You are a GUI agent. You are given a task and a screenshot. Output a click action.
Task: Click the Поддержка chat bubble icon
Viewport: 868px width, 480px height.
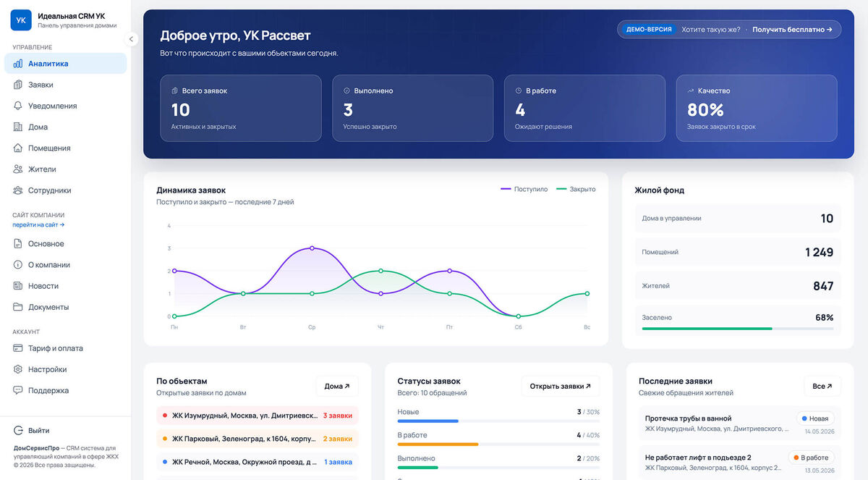18,390
